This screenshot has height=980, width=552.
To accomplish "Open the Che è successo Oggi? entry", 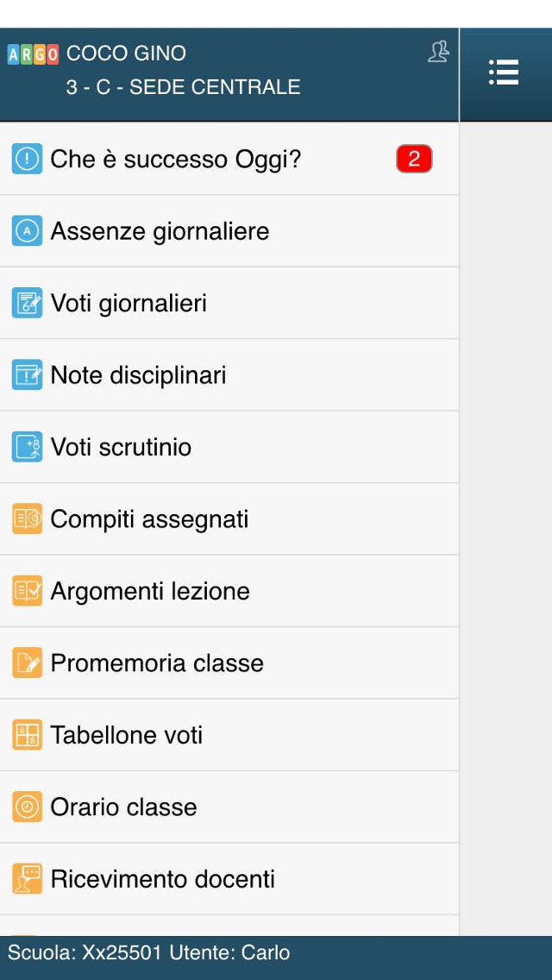I will point(176,159).
